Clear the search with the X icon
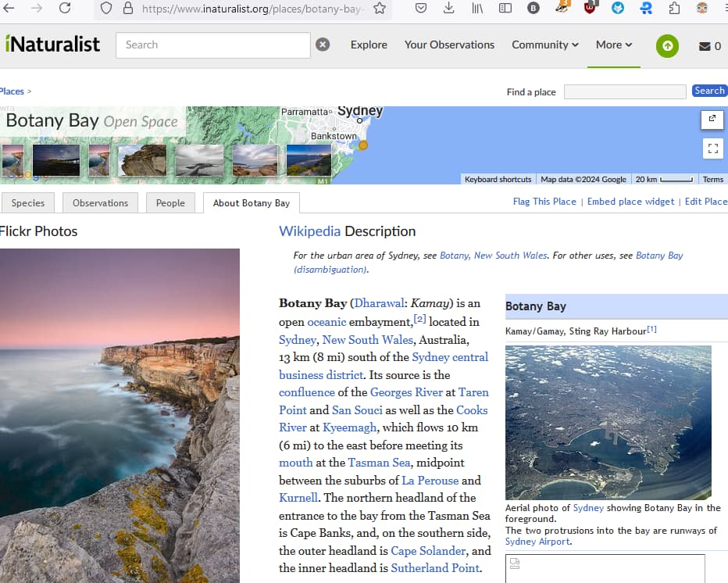The height and width of the screenshot is (583, 728). 323,45
